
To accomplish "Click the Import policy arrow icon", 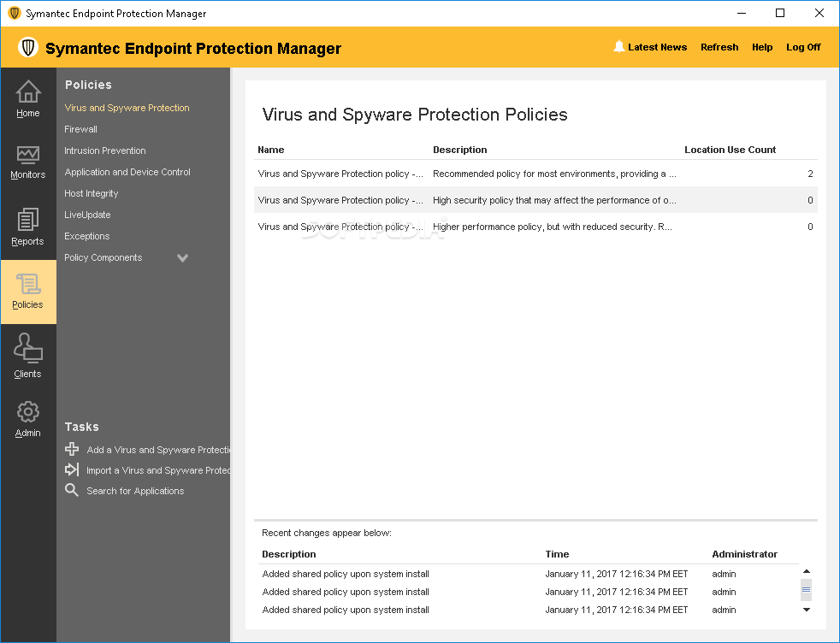I will (72, 469).
